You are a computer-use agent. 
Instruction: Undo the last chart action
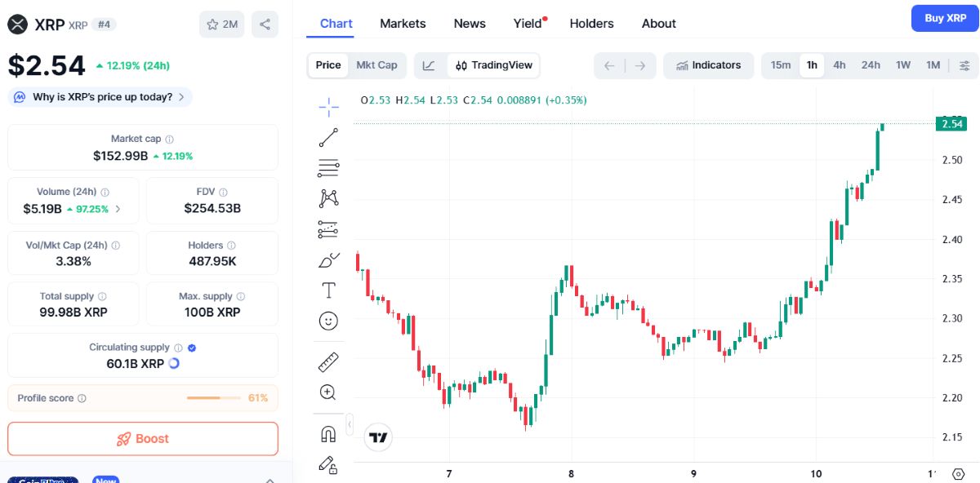tap(609, 65)
